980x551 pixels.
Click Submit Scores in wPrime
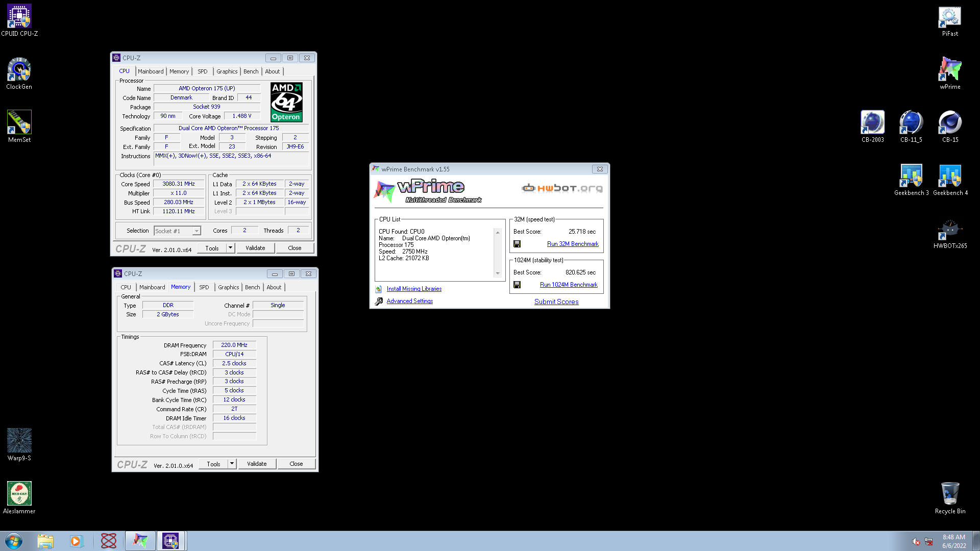coord(556,302)
